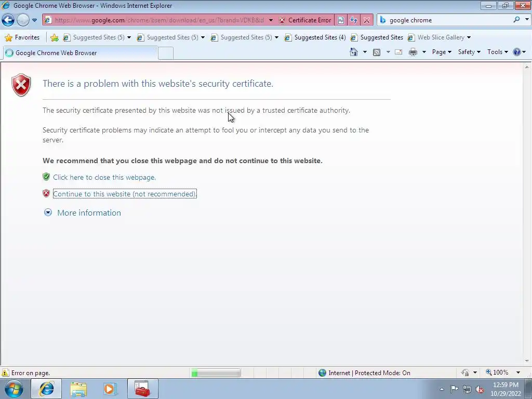The image size is (532, 399).
Task: Click the Add to Favorites Bar icon
Action: pos(54,37)
